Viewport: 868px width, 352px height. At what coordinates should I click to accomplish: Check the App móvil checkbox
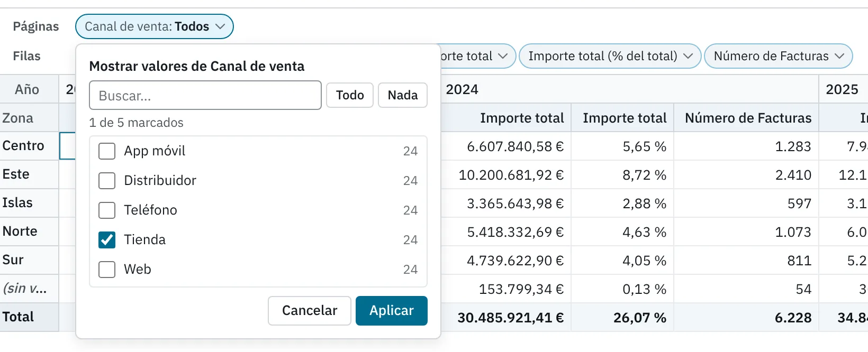107,151
